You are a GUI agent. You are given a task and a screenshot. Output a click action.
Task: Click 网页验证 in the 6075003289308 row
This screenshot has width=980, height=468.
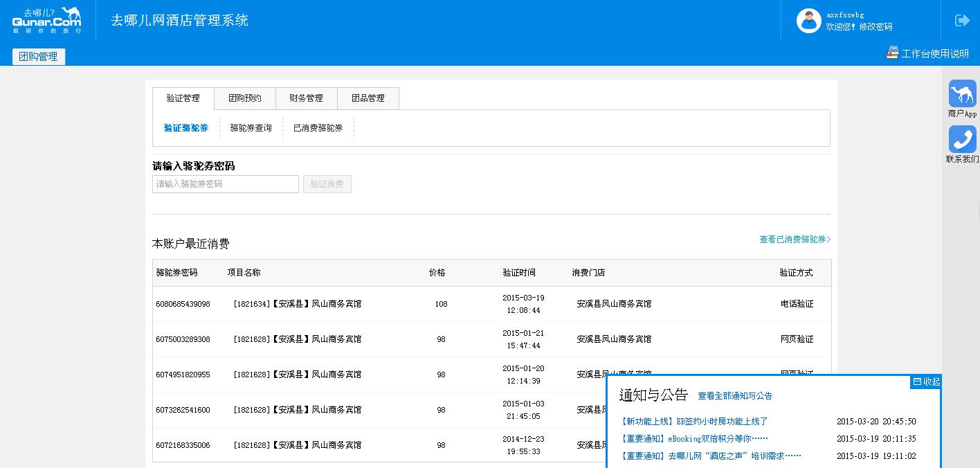[797, 339]
